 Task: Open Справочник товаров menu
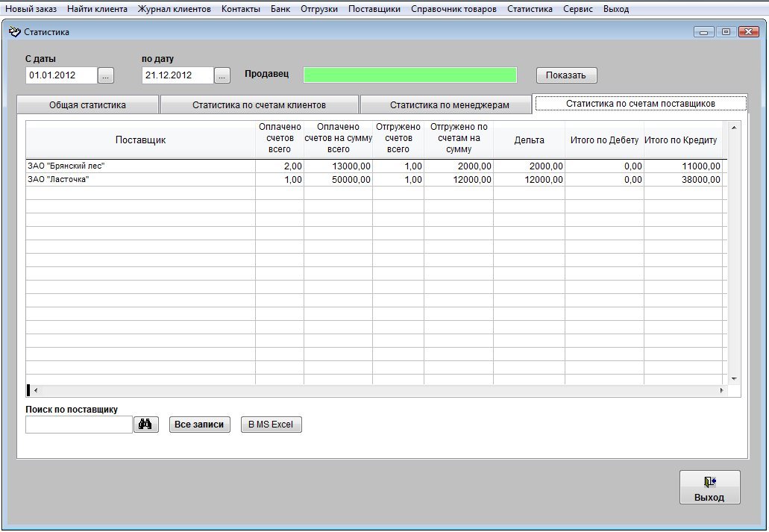[x=453, y=9]
